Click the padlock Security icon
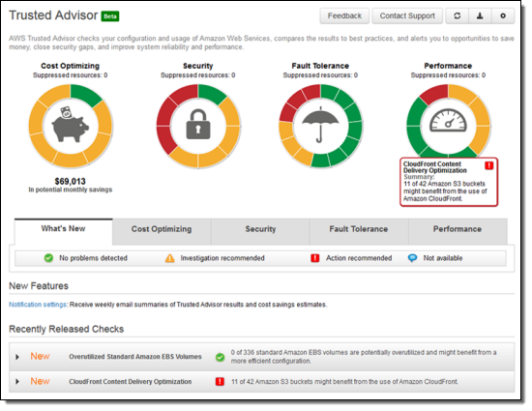 point(198,124)
